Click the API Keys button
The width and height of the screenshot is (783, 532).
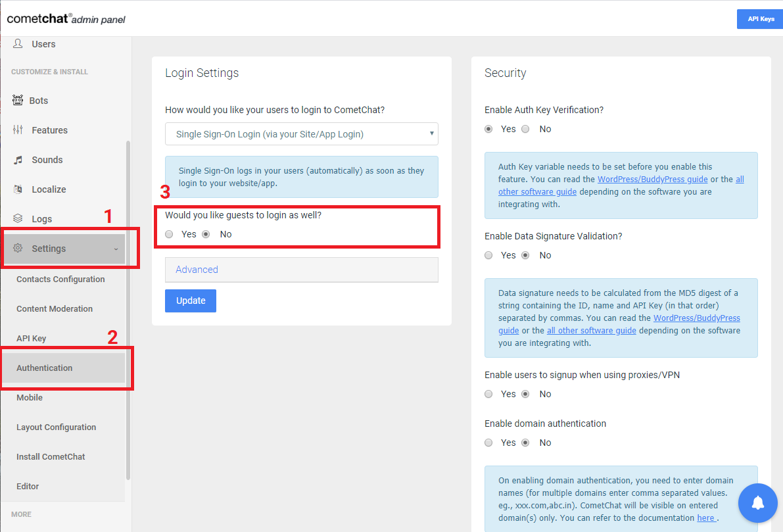coord(760,19)
